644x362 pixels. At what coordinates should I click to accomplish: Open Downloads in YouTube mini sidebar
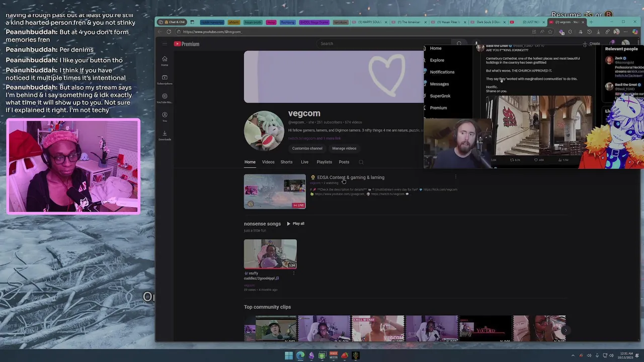pyautogui.click(x=165, y=135)
